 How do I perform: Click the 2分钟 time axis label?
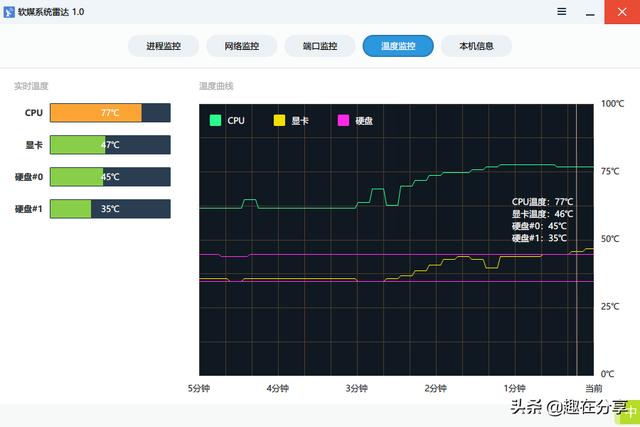click(436, 388)
